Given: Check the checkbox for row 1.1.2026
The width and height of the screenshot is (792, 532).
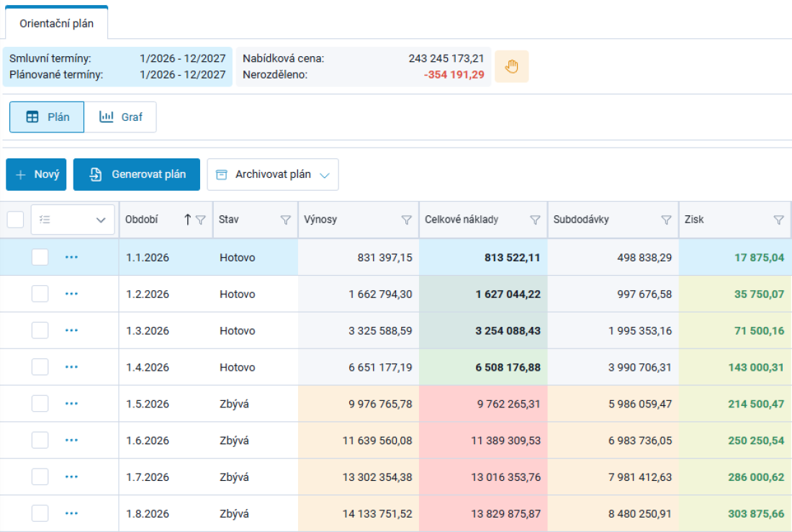Looking at the screenshot, I should (x=40, y=257).
